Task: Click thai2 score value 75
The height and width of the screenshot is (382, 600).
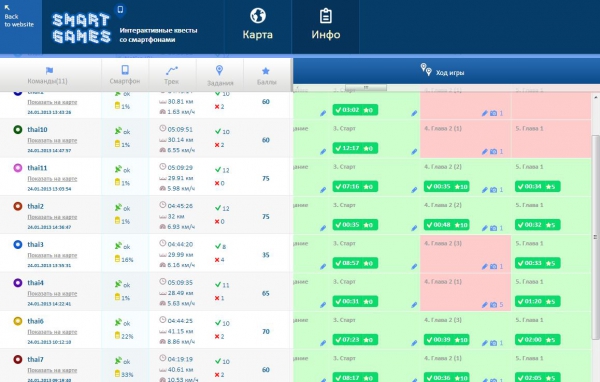Action: coord(266,217)
